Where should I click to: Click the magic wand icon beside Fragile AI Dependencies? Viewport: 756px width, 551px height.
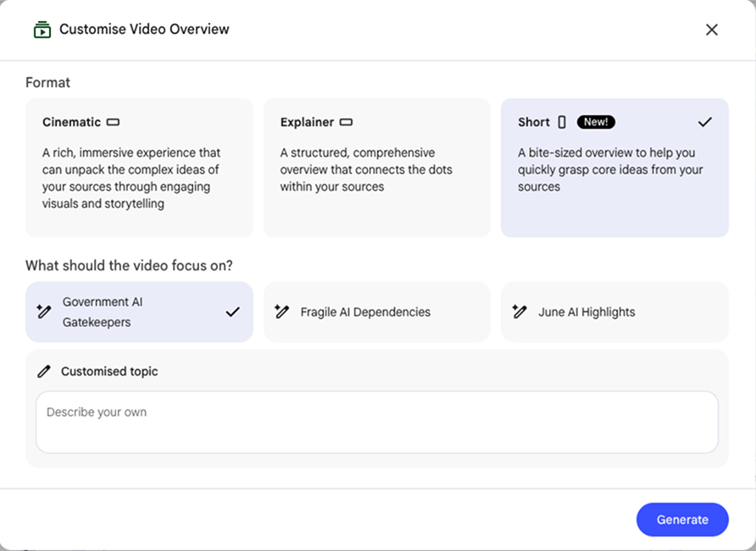pyautogui.click(x=281, y=311)
